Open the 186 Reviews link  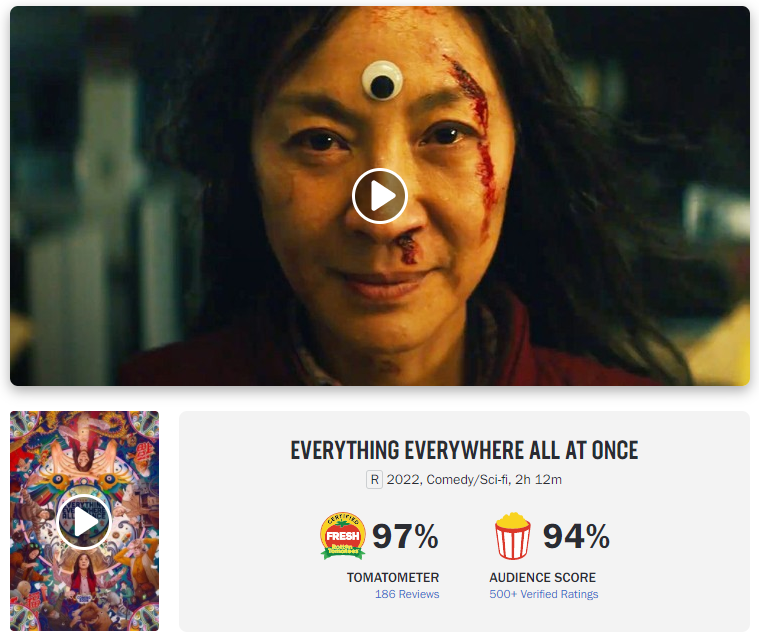click(407, 594)
